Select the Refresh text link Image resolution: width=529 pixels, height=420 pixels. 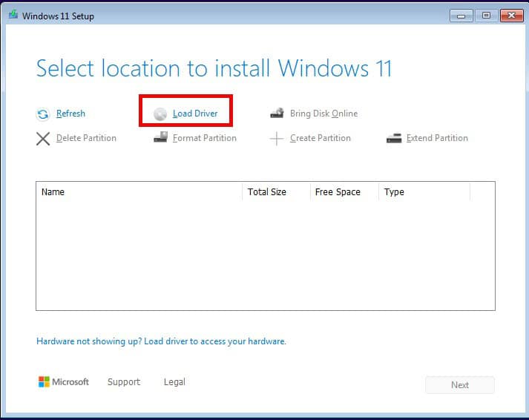click(70, 114)
